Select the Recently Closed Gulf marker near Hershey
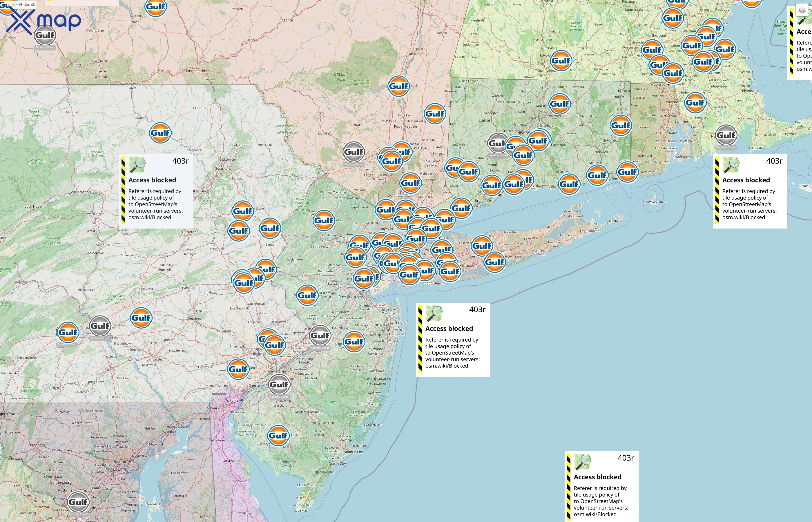 tap(100, 327)
